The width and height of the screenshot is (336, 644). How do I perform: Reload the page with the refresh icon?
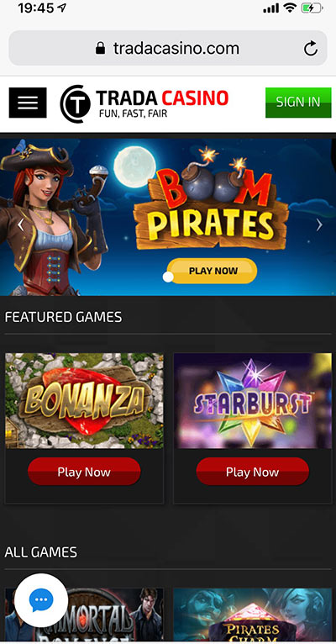(311, 49)
